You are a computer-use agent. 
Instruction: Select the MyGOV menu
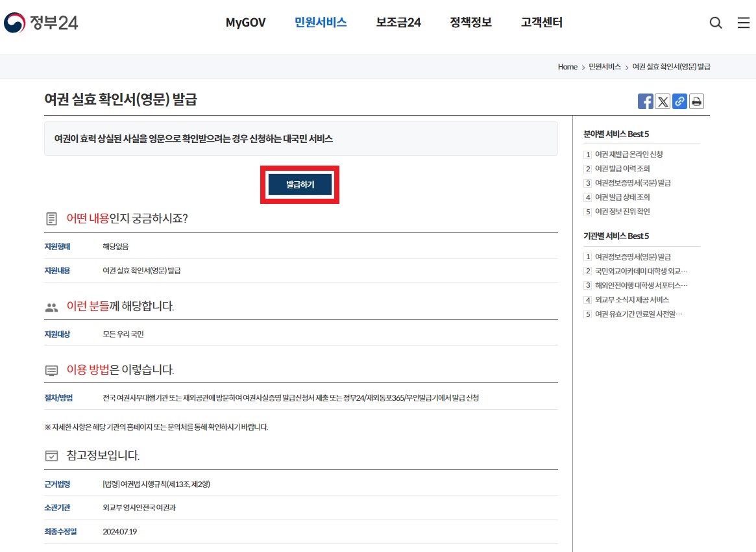(x=245, y=22)
